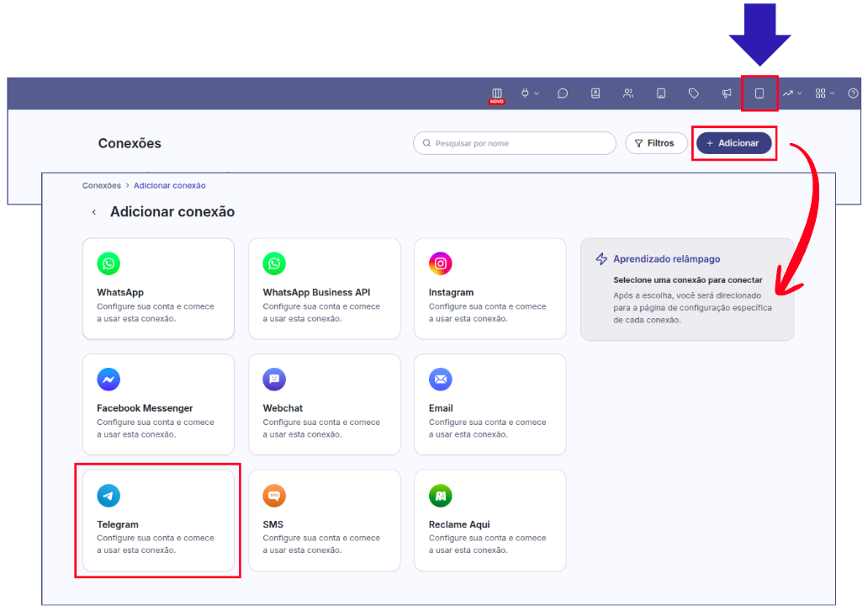Expand the plug integrations dropdown
This screenshot has height=611, width=868.
(529, 93)
